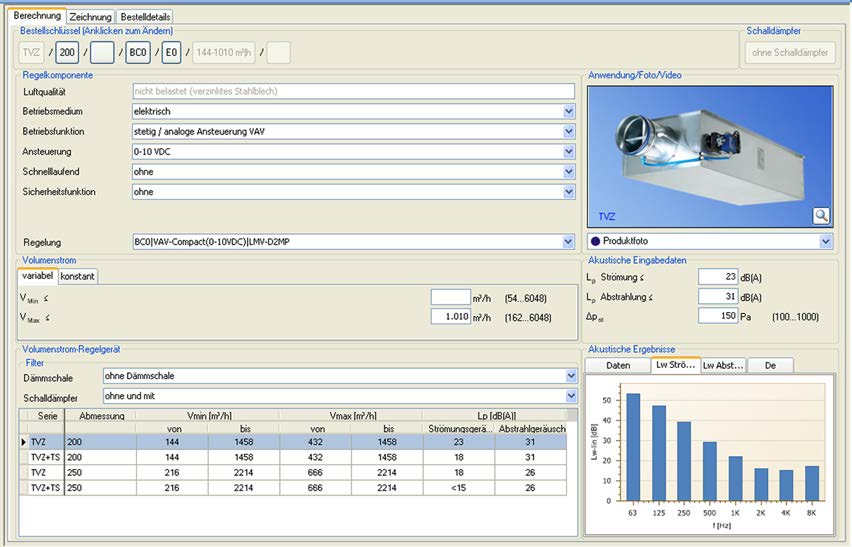This screenshot has height=547, width=852.
Task: Open the Ansteuerung 0-10 VDC dropdown
Action: pyautogui.click(x=568, y=152)
